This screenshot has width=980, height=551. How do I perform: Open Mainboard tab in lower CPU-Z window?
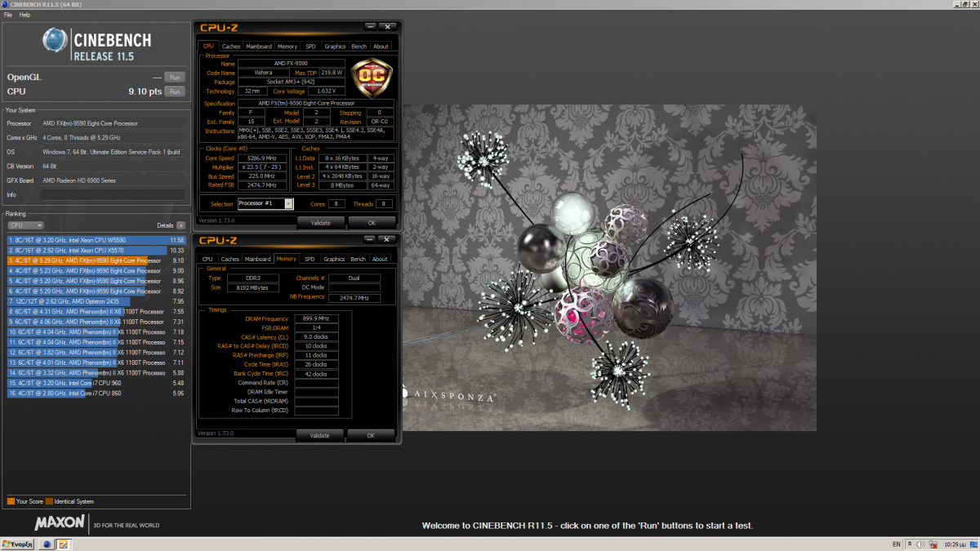tap(258, 259)
